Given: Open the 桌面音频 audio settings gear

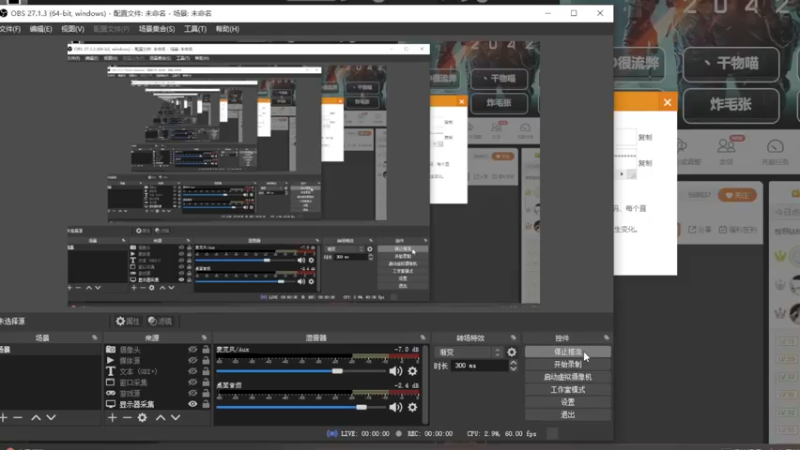Looking at the screenshot, I should tap(412, 407).
